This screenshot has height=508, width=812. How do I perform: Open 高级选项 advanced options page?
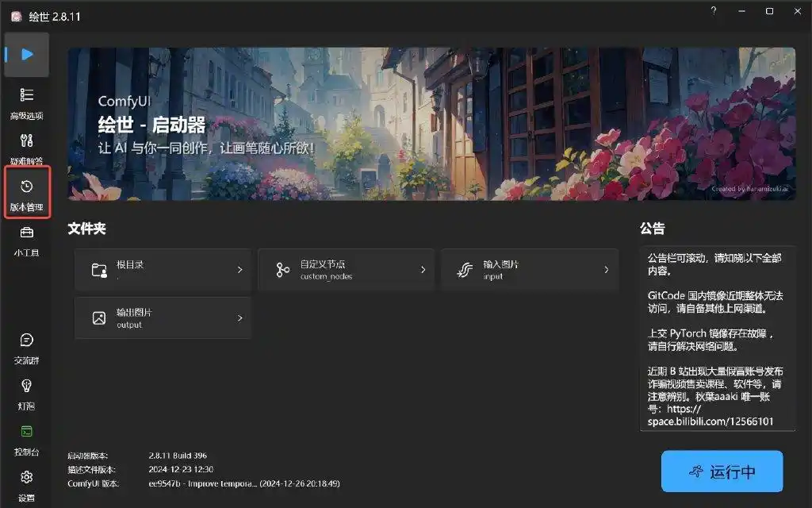coord(27,102)
